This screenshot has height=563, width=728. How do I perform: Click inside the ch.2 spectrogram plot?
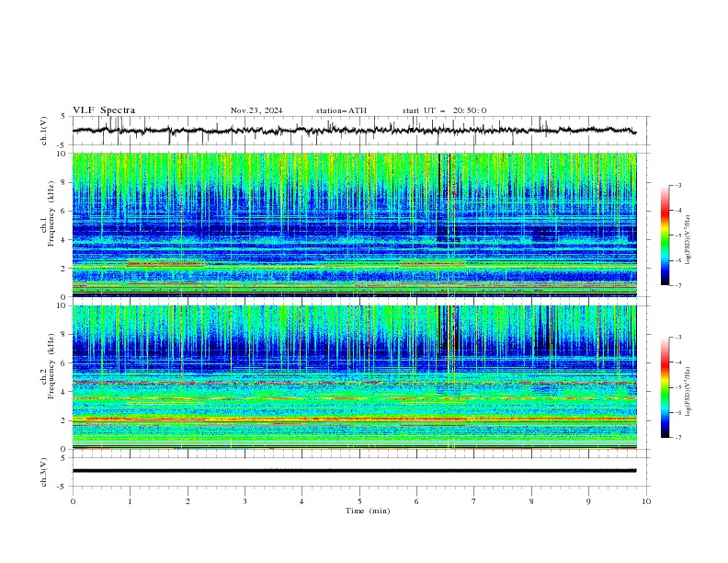point(355,377)
